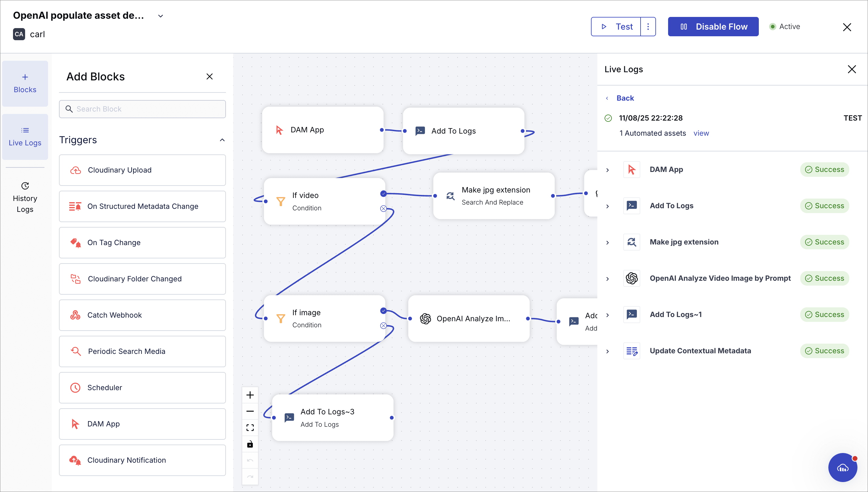Switch to the Live Logs tab
868x492 pixels.
tap(25, 137)
